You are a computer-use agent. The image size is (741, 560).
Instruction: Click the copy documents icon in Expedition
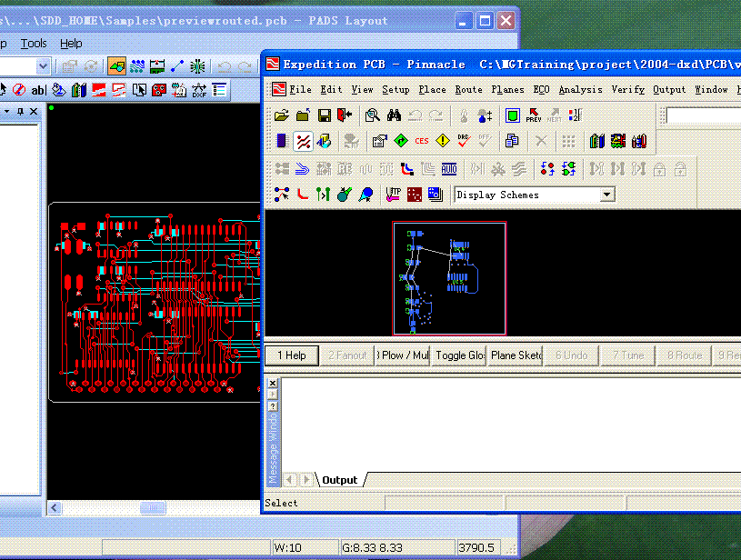tap(512, 141)
